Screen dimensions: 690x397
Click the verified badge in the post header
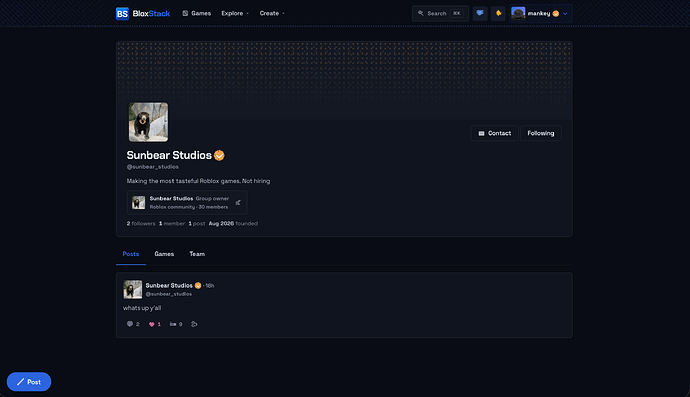coord(198,286)
